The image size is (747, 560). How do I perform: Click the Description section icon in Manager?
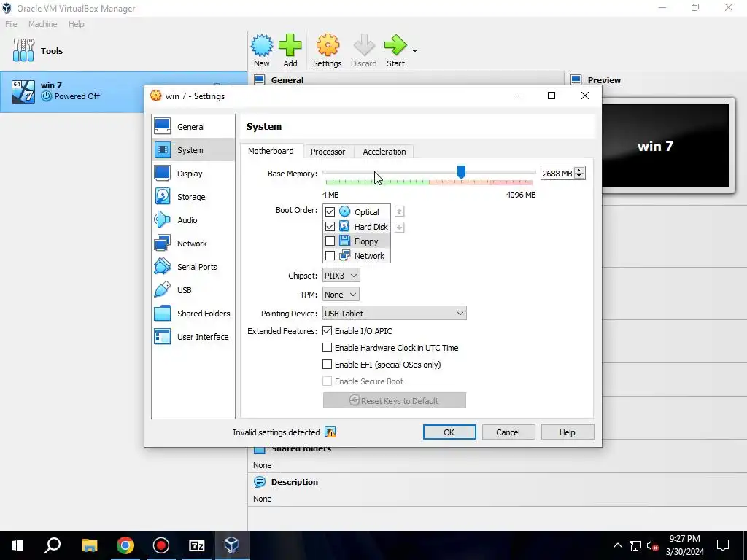click(259, 482)
